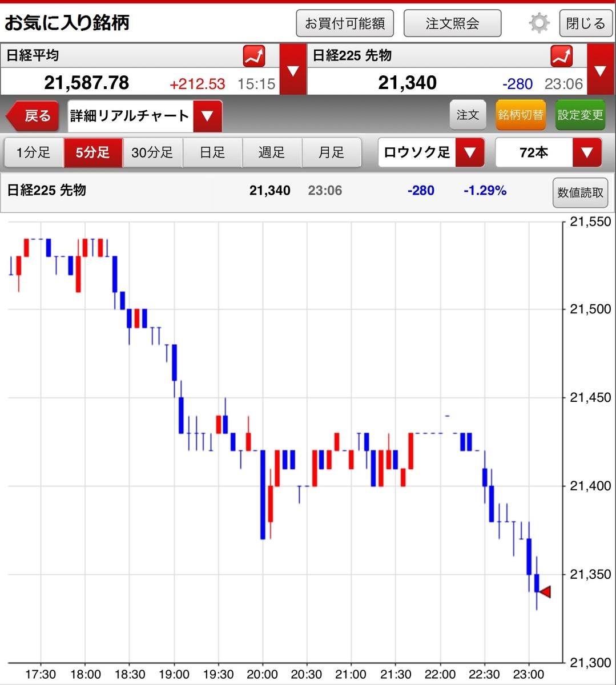Image resolution: width=616 pixels, height=685 pixels.
Task: Expand the 日経225 先物 panel dropdown arrow
Action: [600, 70]
